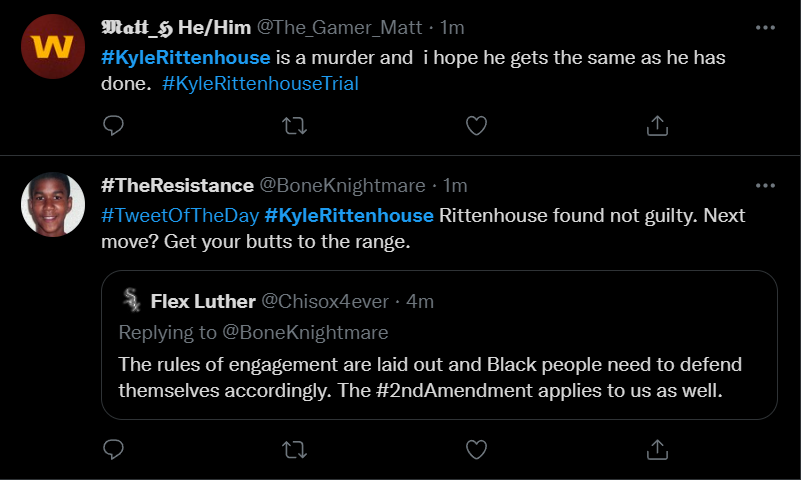Retweet the #TheResistance tweet
This screenshot has height=480, width=801.
coord(295,450)
